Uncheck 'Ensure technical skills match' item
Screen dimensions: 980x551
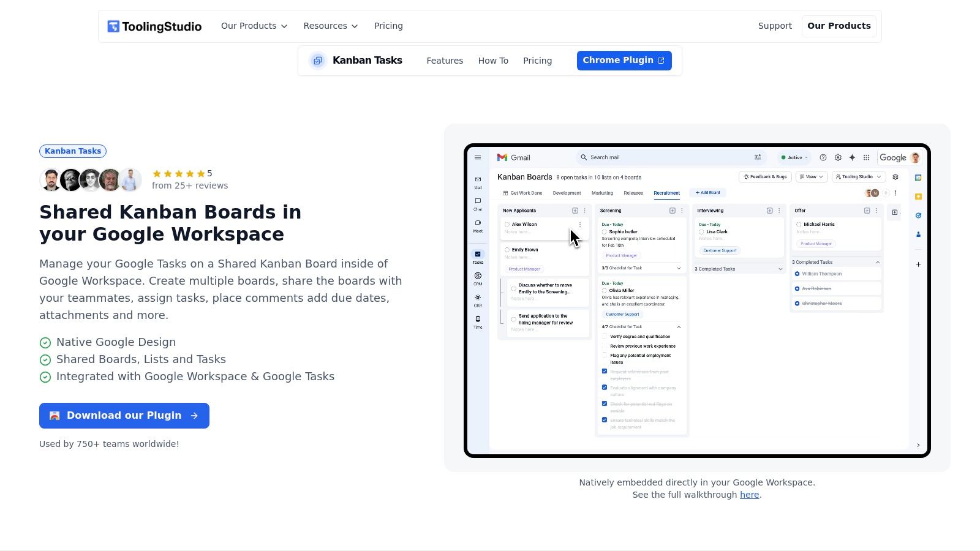(x=605, y=420)
